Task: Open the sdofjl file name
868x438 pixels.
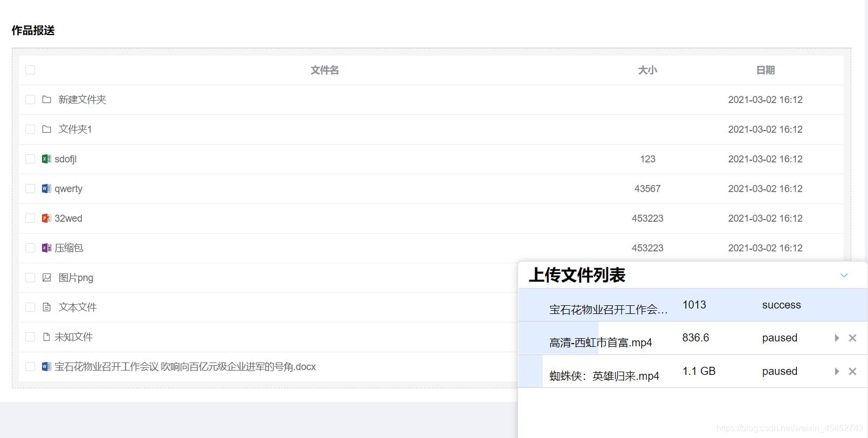Action: [65, 159]
